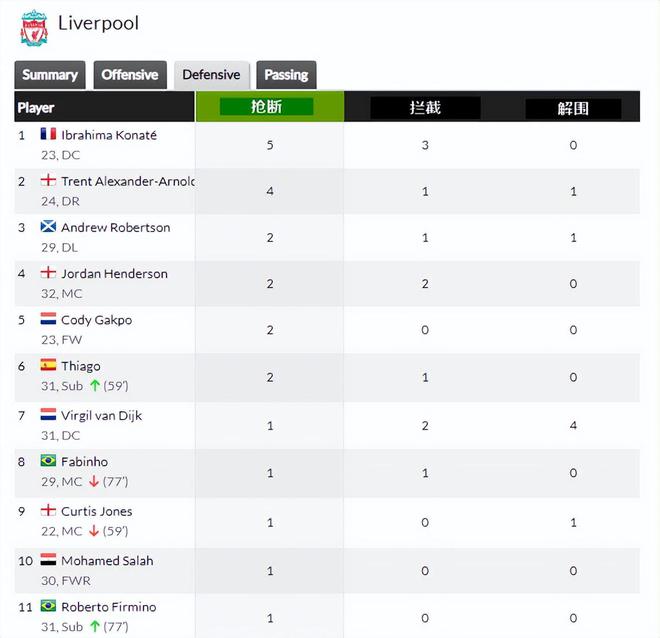Open Trent Alexander-Arnold's player link

tap(127, 181)
